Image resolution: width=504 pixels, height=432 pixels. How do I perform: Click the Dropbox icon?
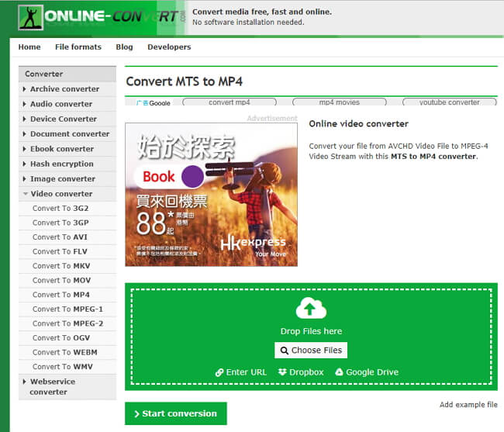pos(282,372)
